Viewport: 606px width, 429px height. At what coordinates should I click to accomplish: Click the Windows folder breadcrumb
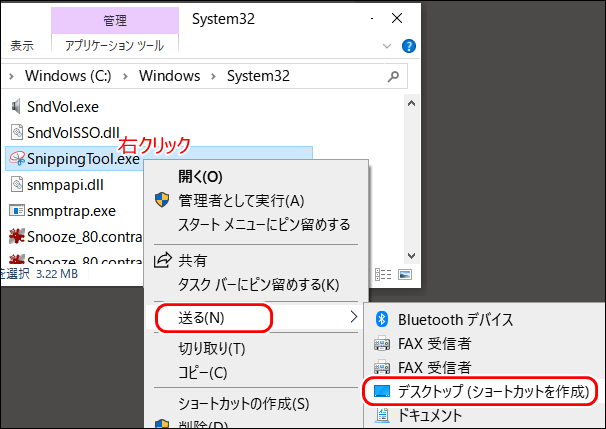pyautogui.click(x=170, y=76)
